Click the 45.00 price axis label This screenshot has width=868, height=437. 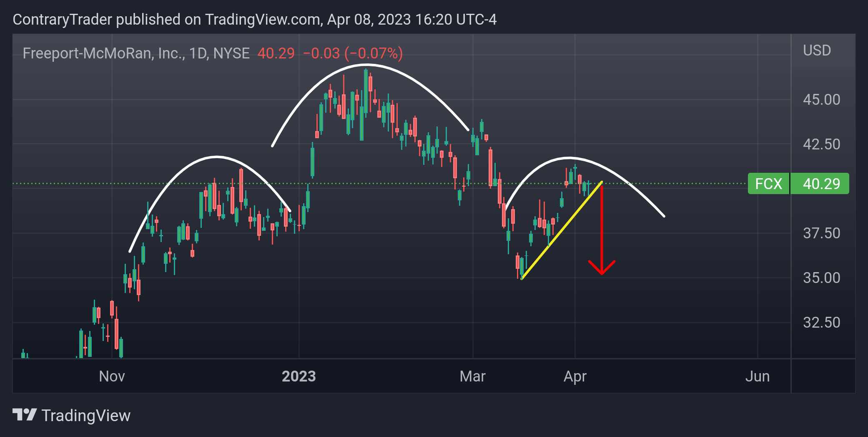(821, 100)
